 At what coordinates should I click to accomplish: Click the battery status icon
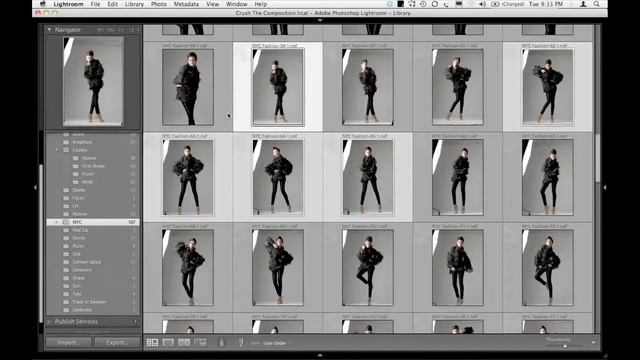point(495,4)
